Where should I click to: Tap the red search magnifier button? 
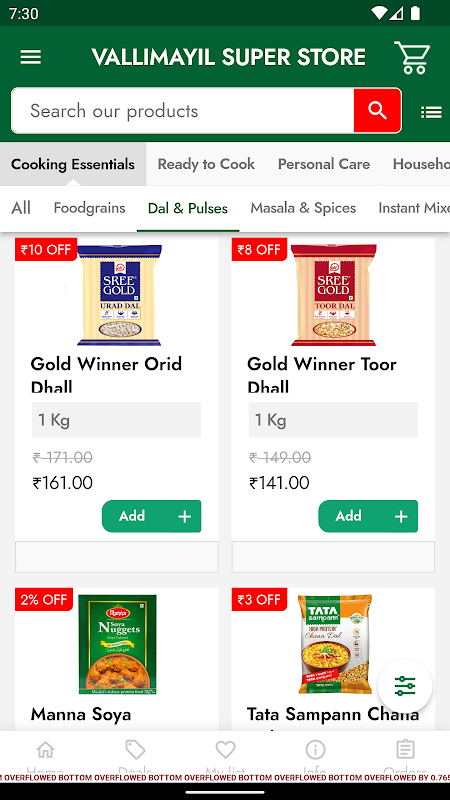[x=377, y=110]
